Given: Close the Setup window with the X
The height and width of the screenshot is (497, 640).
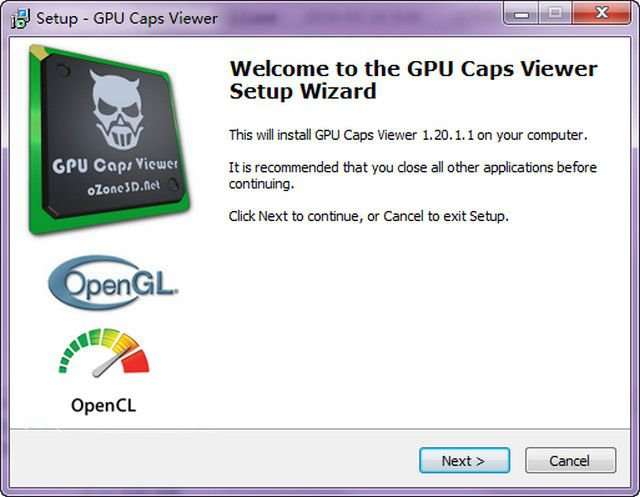Looking at the screenshot, I should [601, 13].
